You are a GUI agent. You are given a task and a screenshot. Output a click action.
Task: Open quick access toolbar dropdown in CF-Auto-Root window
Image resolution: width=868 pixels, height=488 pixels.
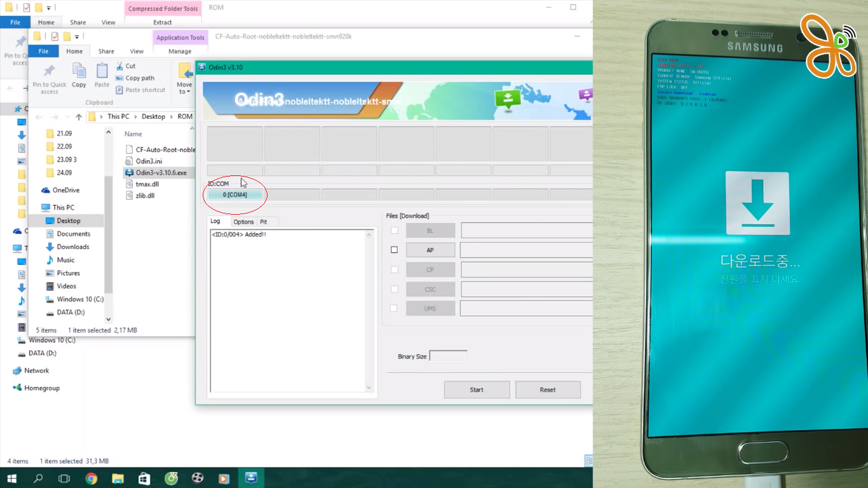pyautogui.click(x=77, y=37)
